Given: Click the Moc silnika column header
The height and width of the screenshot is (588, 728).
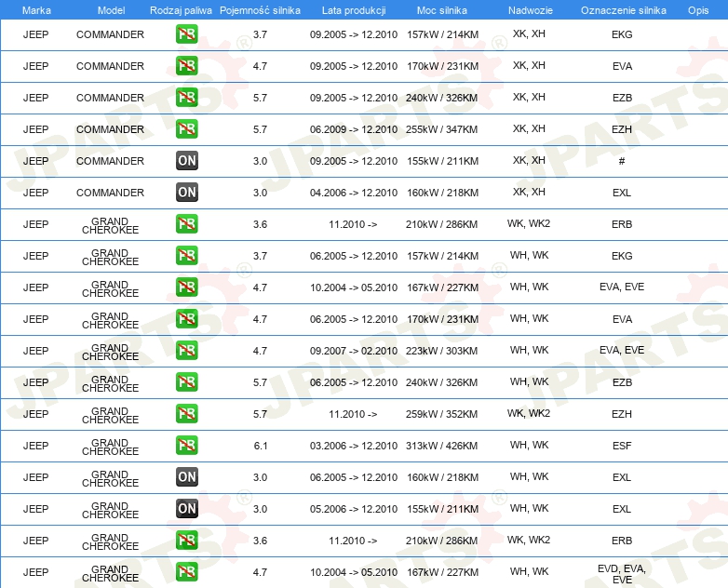Looking at the screenshot, I should tap(441, 10).
